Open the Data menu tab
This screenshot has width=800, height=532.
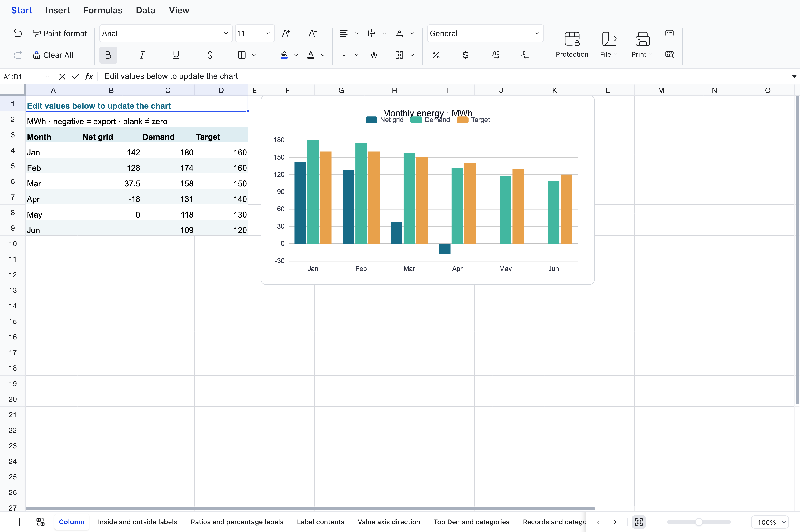pos(146,10)
